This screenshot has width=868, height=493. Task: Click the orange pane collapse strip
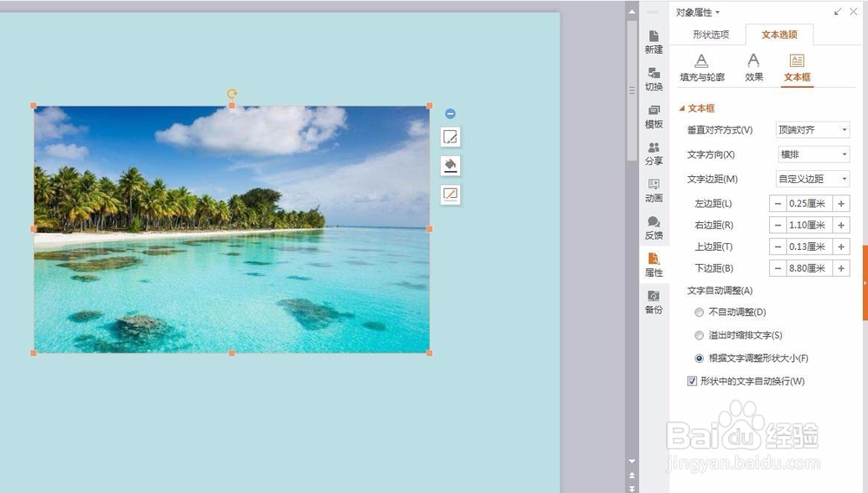(x=865, y=283)
